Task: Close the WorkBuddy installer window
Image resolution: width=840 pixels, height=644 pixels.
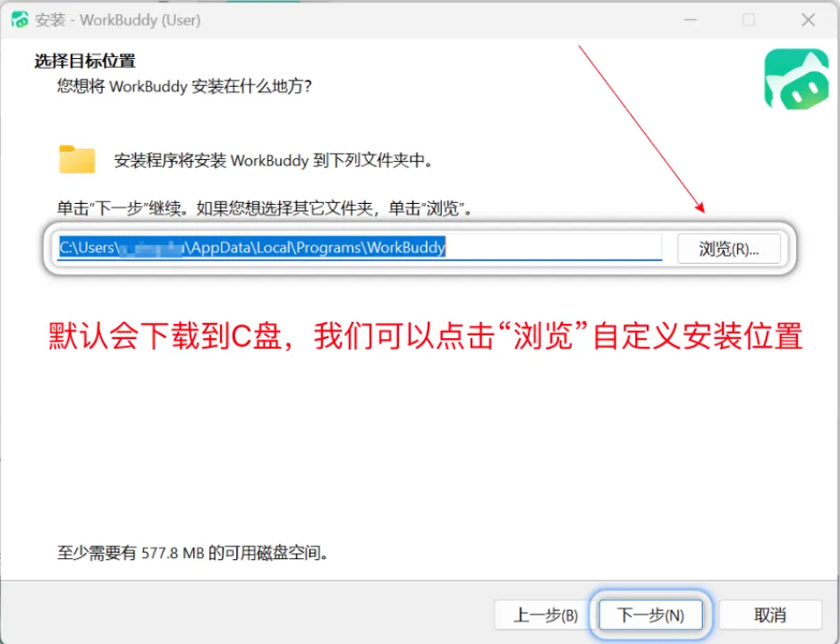Action: [x=808, y=20]
